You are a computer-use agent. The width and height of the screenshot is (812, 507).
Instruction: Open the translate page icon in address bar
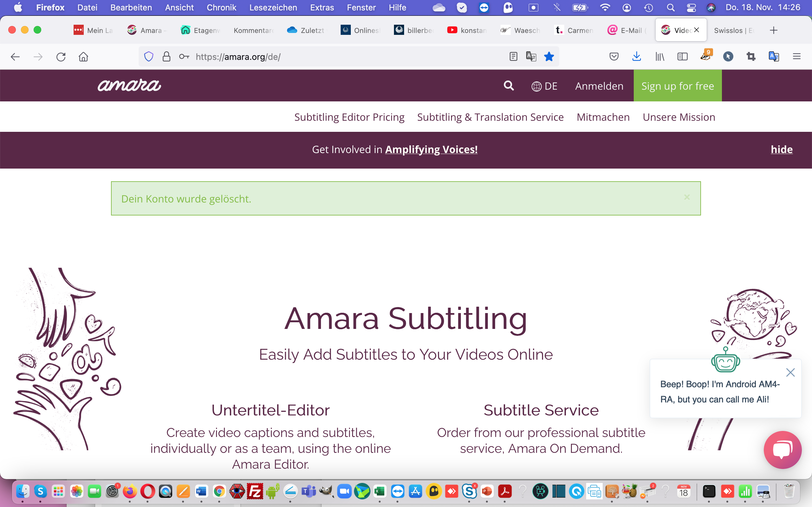pos(531,56)
